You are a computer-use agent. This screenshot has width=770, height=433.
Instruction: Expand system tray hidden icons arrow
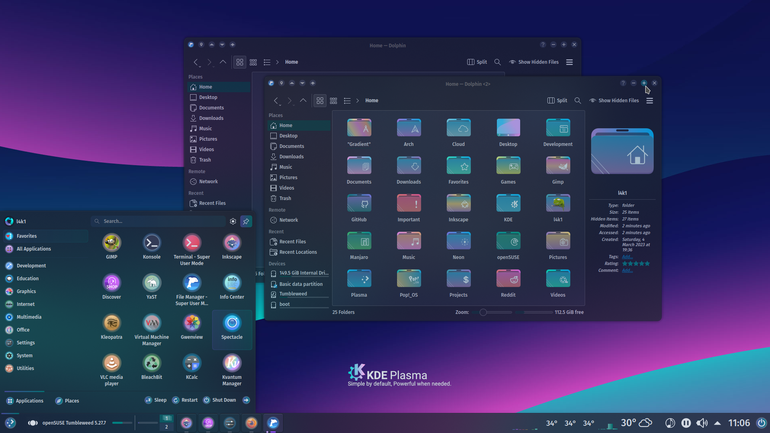tap(717, 423)
